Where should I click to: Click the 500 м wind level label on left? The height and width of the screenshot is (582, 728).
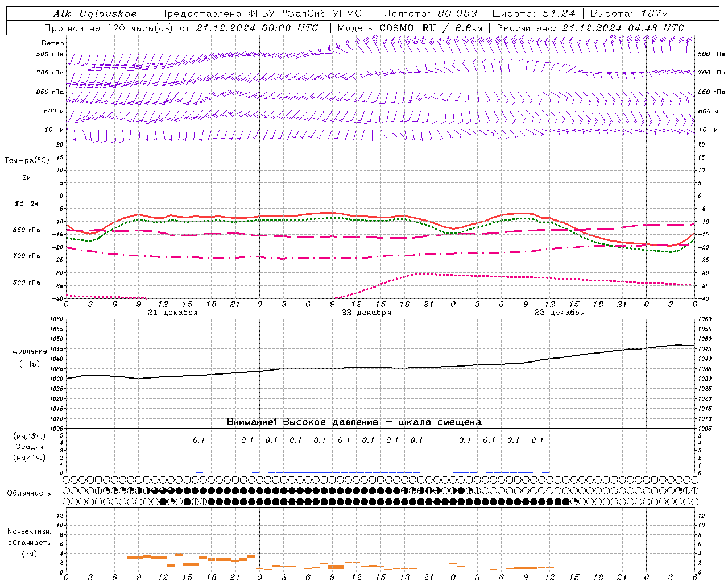click(x=55, y=111)
